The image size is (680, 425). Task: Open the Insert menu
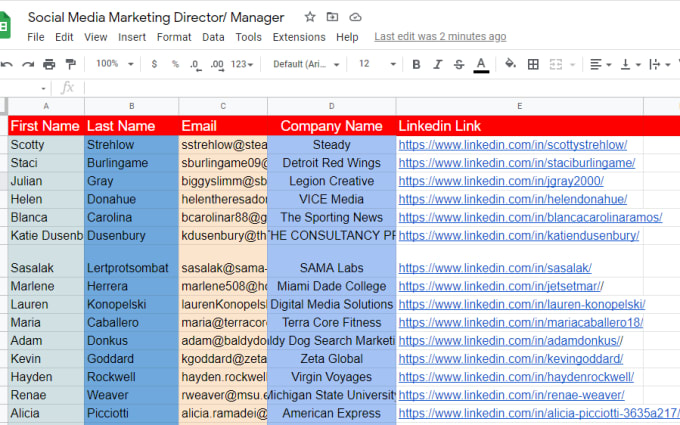(132, 37)
